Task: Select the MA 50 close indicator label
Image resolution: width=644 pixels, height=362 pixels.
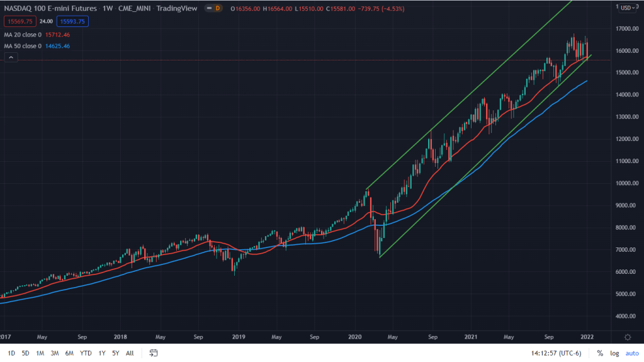Action: coord(23,46)
